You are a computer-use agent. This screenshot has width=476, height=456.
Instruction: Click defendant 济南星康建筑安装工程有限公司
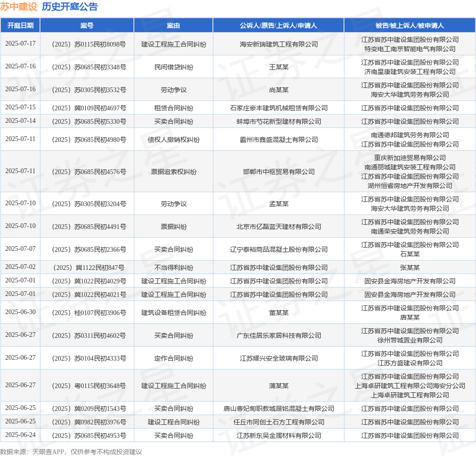click(410, 72)
